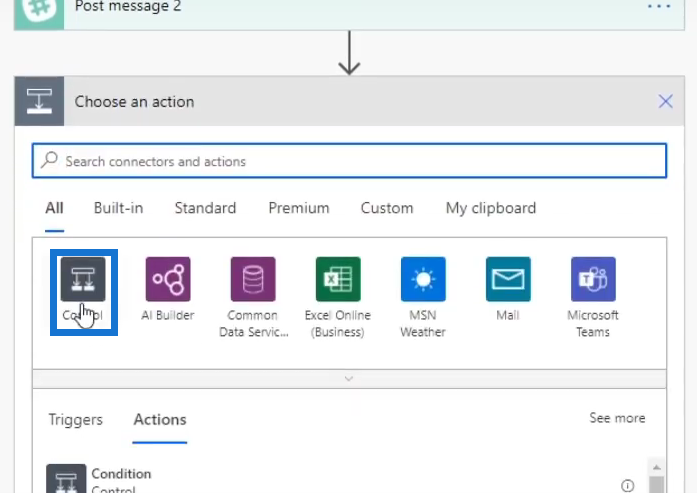
Task: Open Post message 2 ellipsis menu
Action: tap(659, 7)
